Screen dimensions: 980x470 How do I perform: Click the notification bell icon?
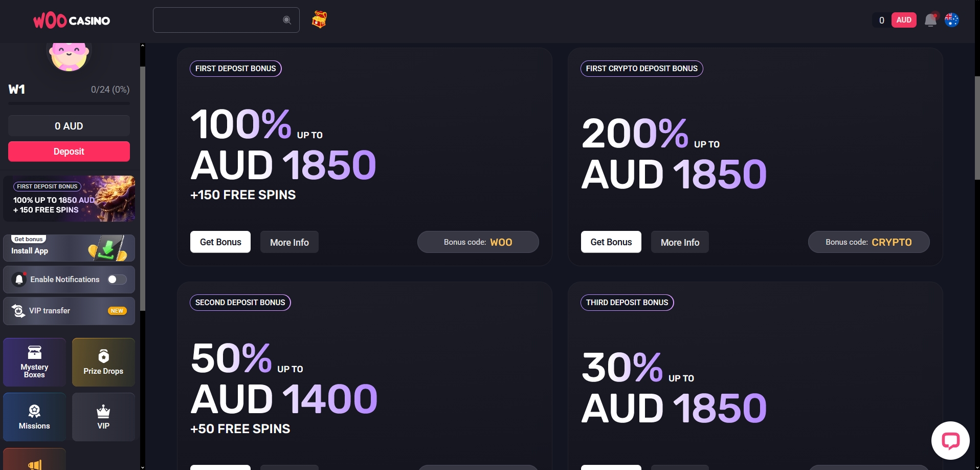(930, 20)
